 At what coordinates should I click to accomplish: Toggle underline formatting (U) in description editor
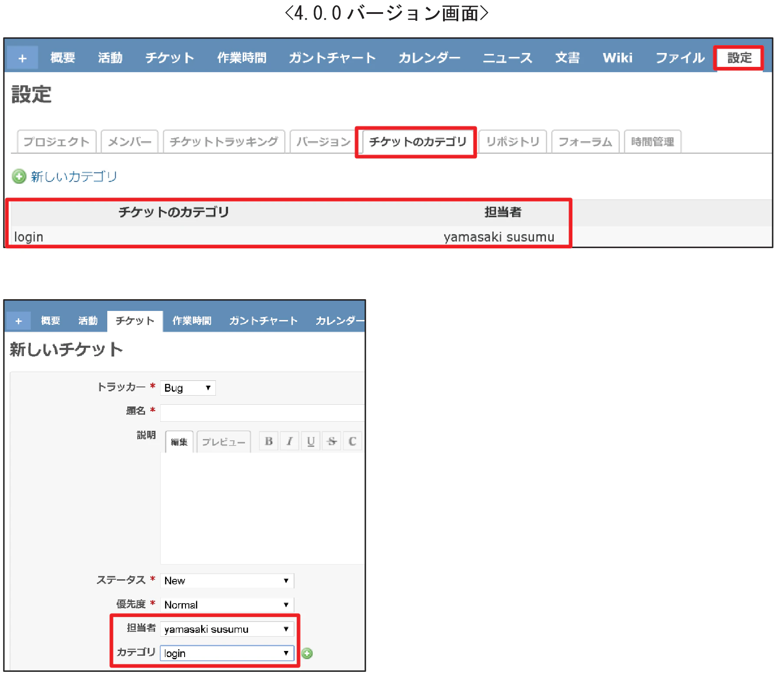pyautogui.click(x=311, y=441)
